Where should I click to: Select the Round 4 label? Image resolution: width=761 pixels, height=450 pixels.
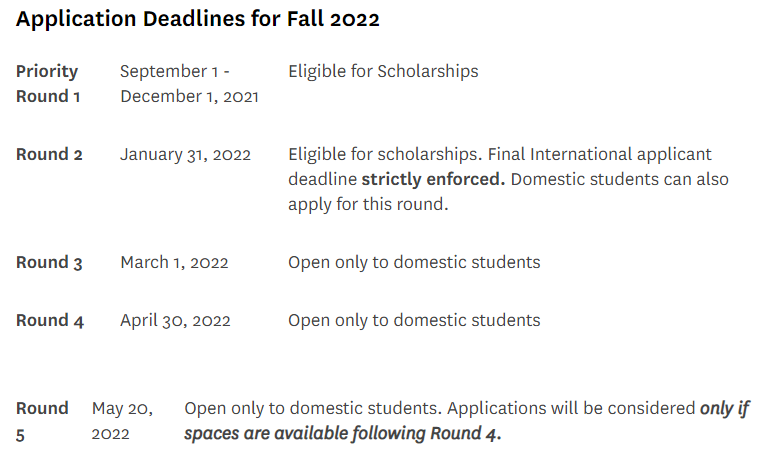click(x=50, y=320)
